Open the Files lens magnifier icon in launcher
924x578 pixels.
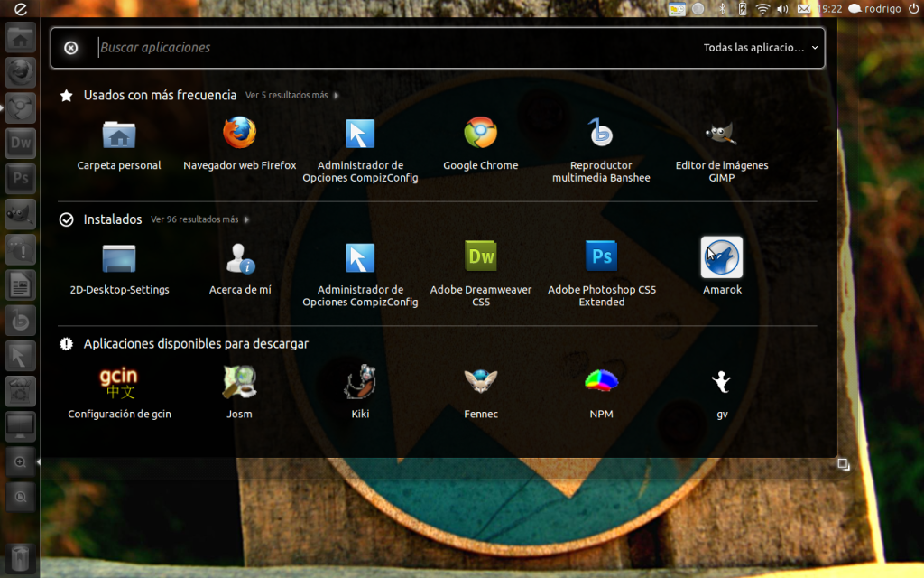pos(21,498)
